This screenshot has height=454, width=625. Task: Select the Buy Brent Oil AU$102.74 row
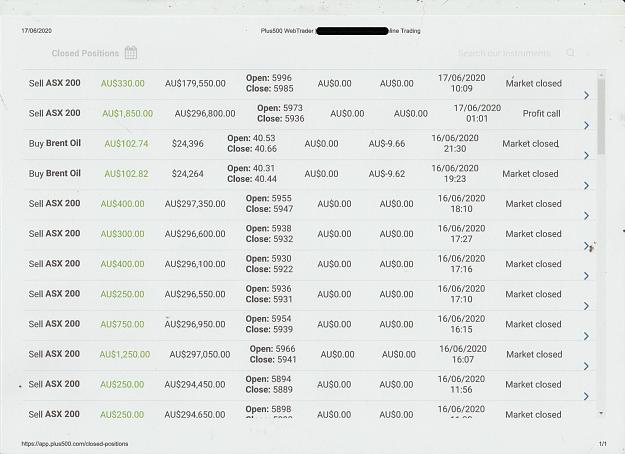pos(309,144)
